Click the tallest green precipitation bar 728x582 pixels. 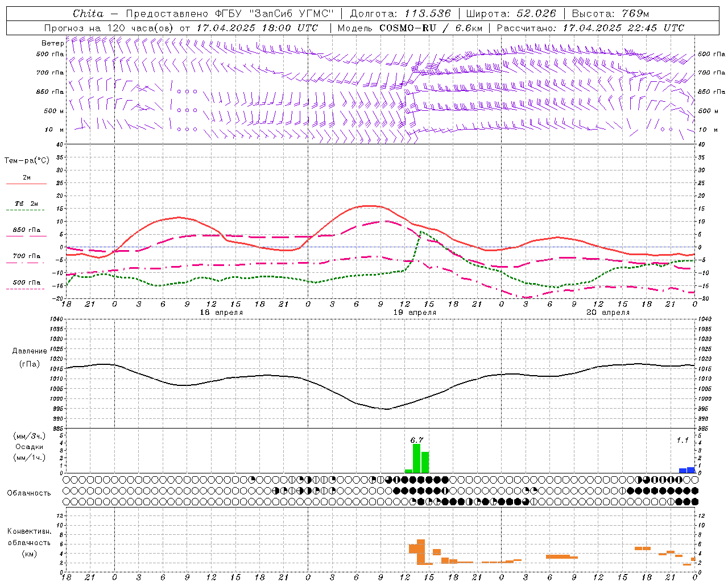point(416,459)
